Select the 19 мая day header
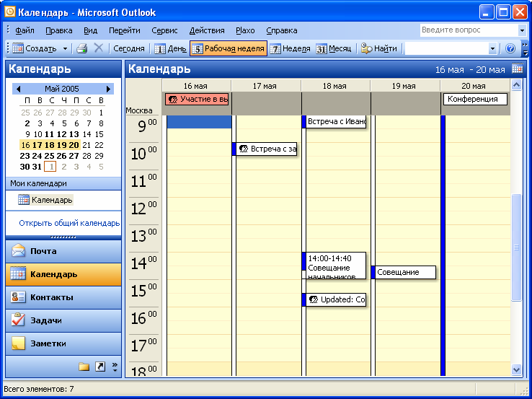 point(404,86)
